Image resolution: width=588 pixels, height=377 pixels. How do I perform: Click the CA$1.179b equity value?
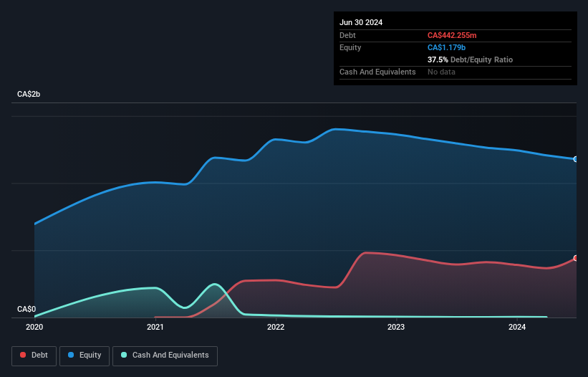[446, 47]
